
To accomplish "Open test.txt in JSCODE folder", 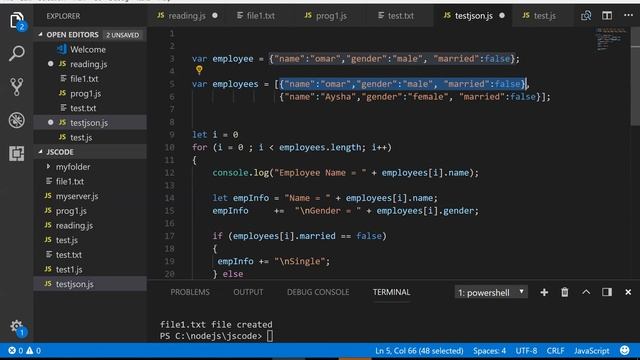I will pyautogui.click(x=90, y=255).
